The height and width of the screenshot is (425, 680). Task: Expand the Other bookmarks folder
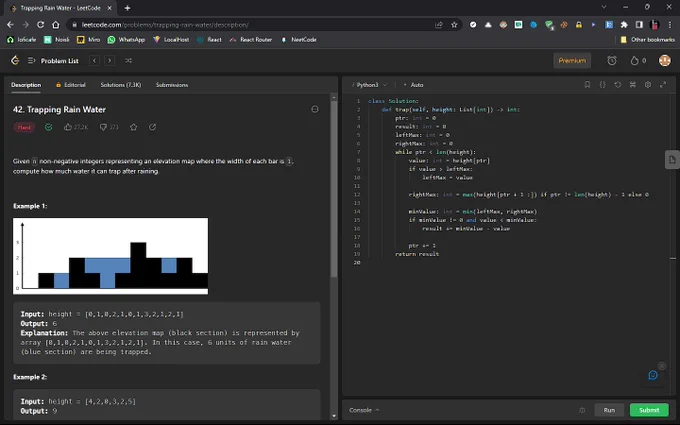(647, 39)
